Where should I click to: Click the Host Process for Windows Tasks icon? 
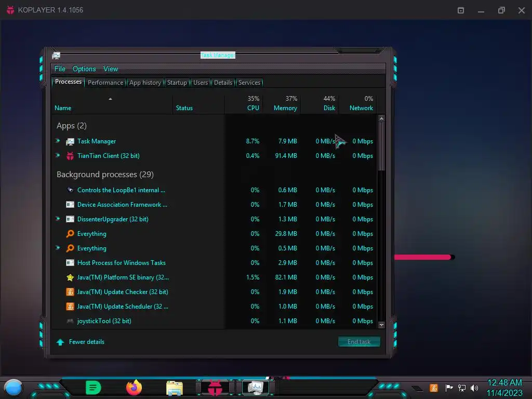pos(70,262)
